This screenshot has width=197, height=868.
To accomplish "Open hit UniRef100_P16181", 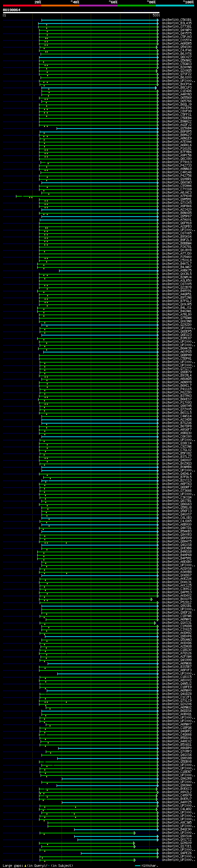I will [x=177, y=149].
